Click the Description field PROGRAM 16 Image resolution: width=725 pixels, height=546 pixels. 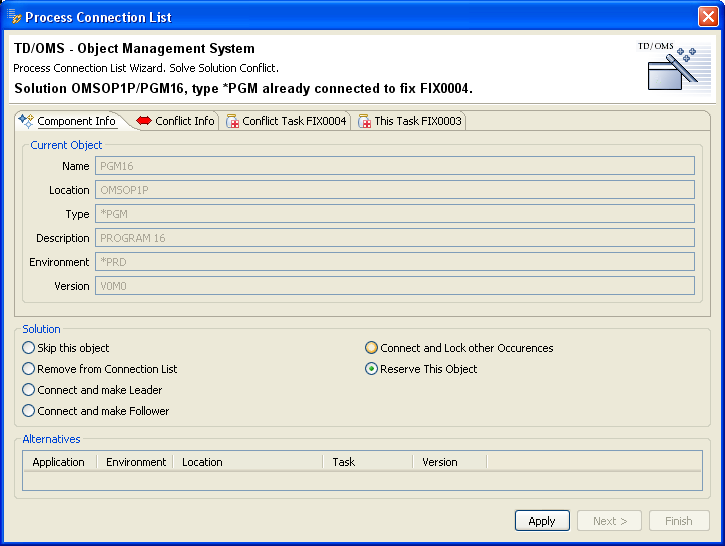394,238
